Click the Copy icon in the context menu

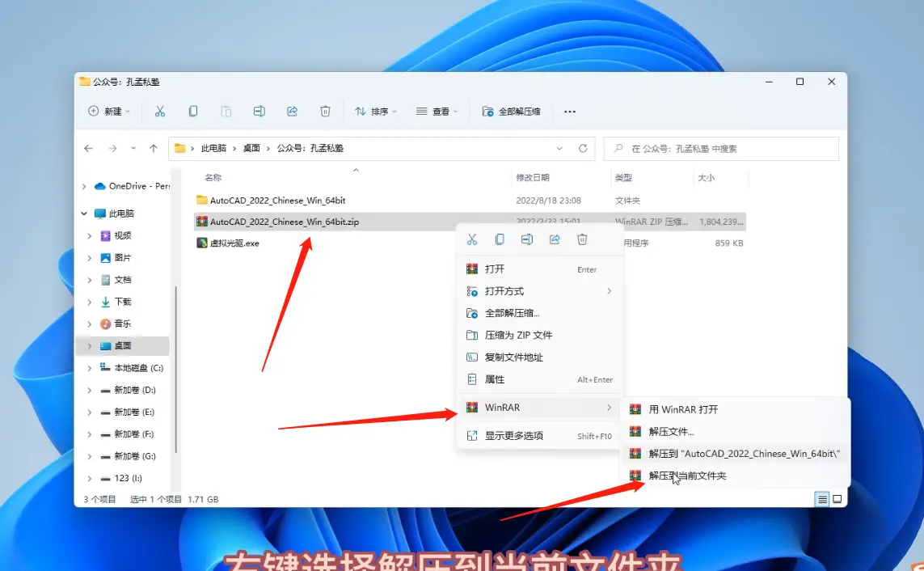click(500, 239)
